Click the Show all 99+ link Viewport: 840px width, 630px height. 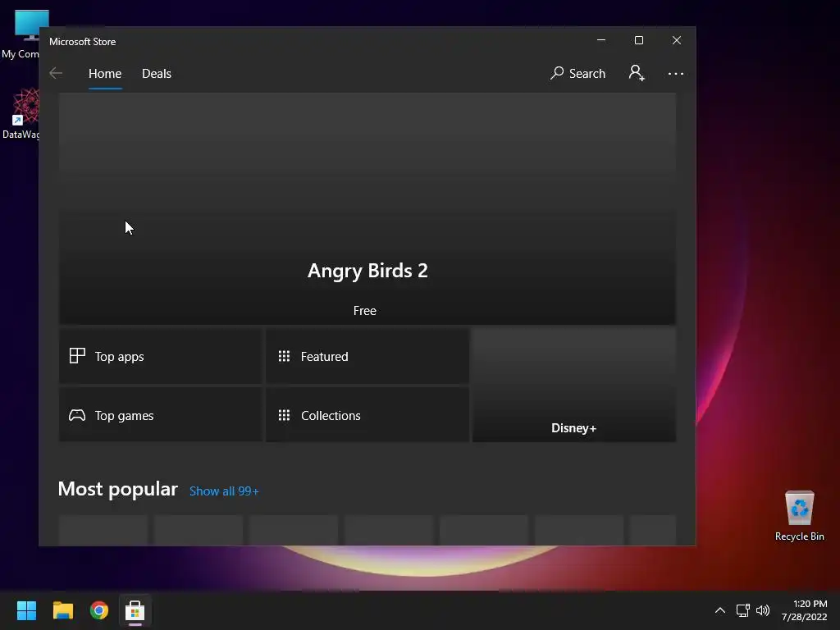coord(224,491)
